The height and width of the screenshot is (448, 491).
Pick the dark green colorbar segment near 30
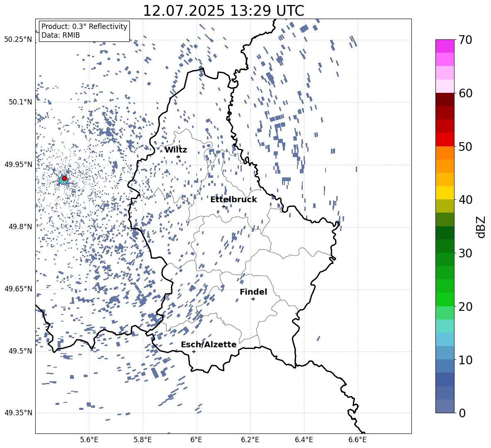445,246
